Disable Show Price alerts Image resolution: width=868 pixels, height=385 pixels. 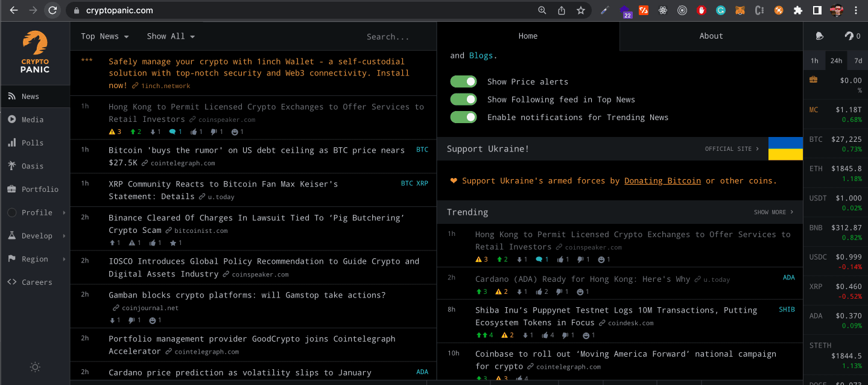[463, 81]
